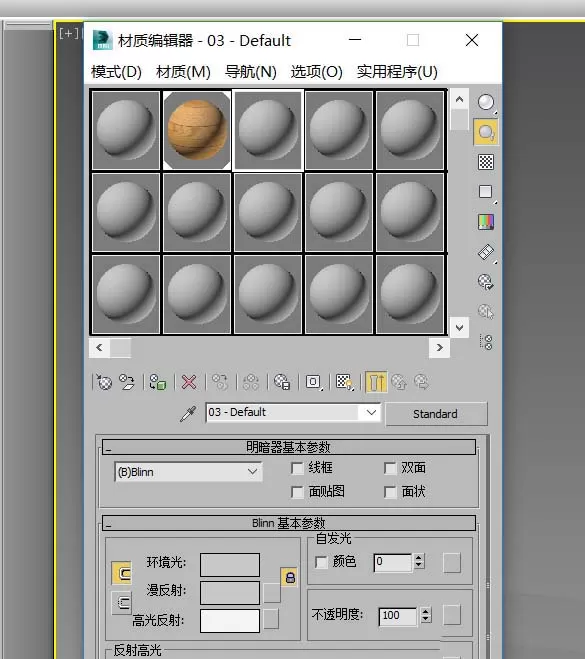The image size is (585, 659).
Task: Increase the self-illumination spinner value
Action: pyautogui.click(x=419, y=558)
